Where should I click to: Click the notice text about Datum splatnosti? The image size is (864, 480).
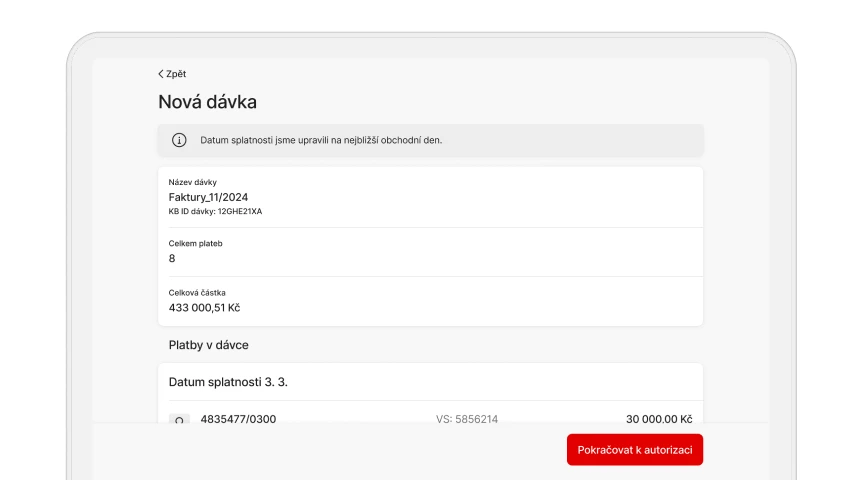(x=321, y=140)
